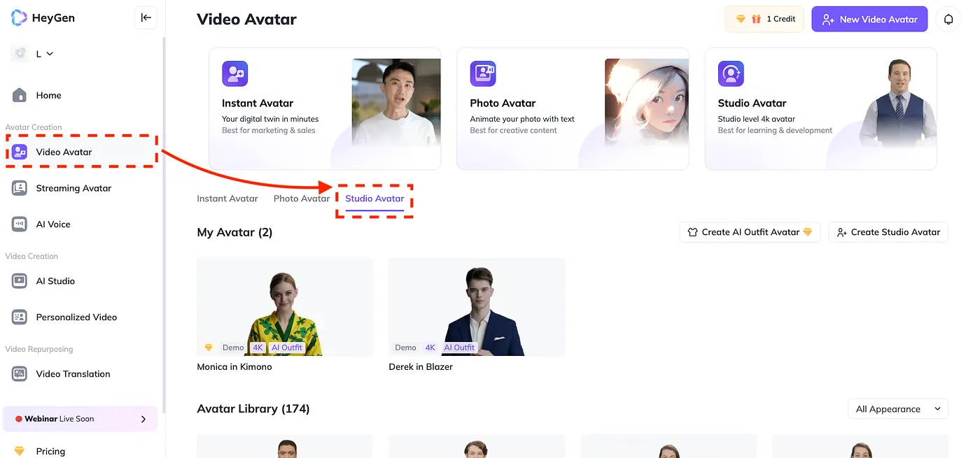The height and width of the screenshot is (458, 980).
Task: Click the Photo Avatar animated girl image
Action: [x=647, y=103]
